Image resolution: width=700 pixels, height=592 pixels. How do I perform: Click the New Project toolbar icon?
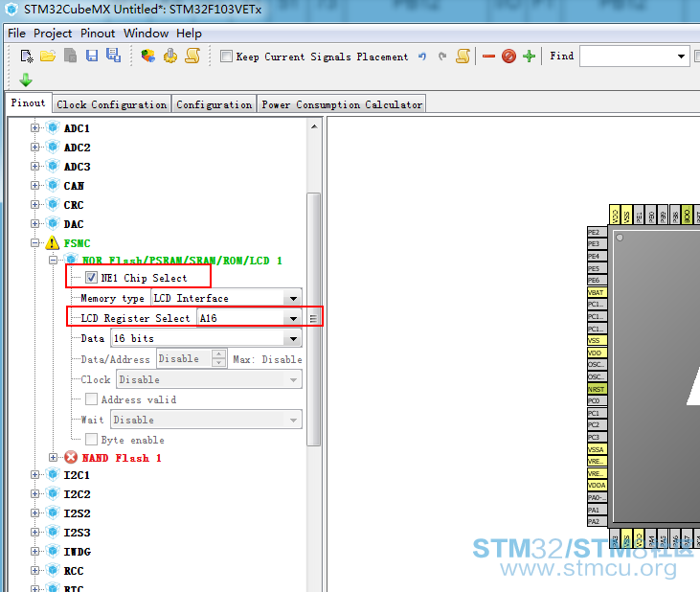[x=27, y=56]
